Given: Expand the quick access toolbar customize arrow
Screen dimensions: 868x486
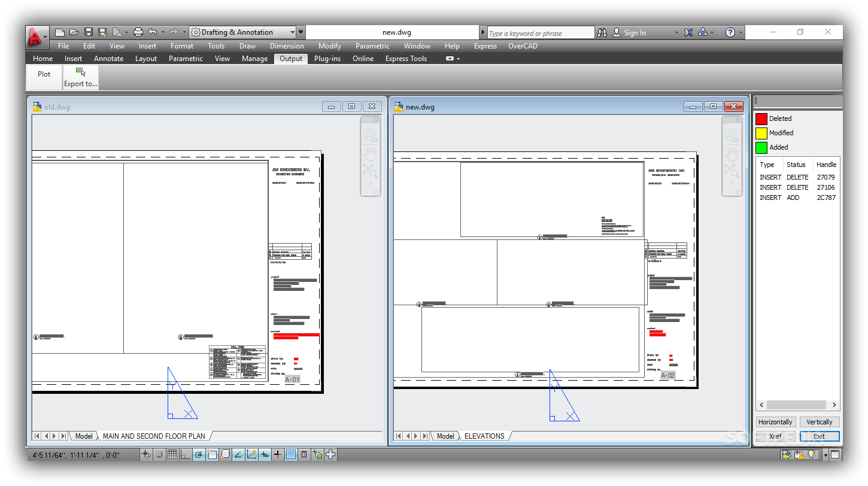Looking at the screenshot, I should click(301, 32).
